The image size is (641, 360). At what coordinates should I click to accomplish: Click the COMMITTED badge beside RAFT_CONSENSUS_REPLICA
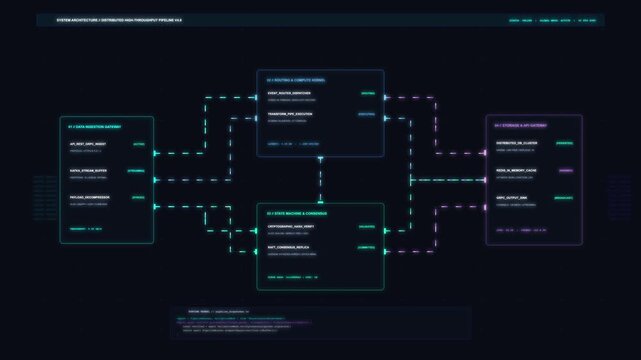pyautogui.click(x=366, y=247)
